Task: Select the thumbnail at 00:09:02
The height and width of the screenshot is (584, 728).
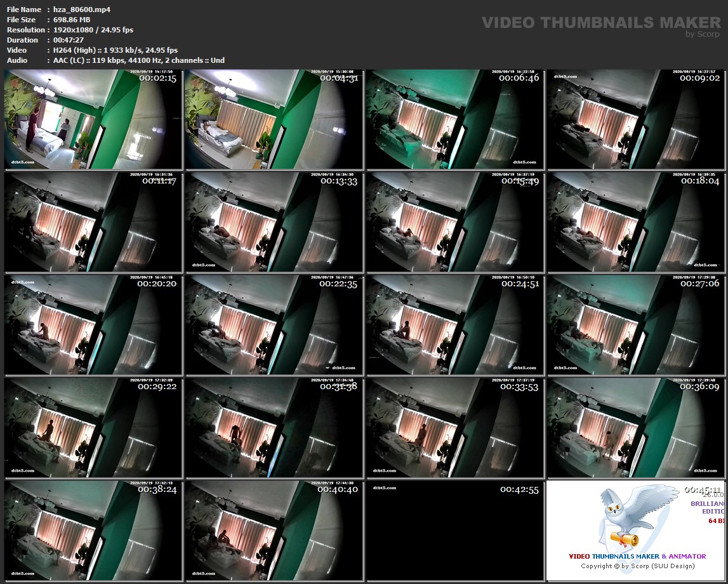Action: tap(636, 120)
